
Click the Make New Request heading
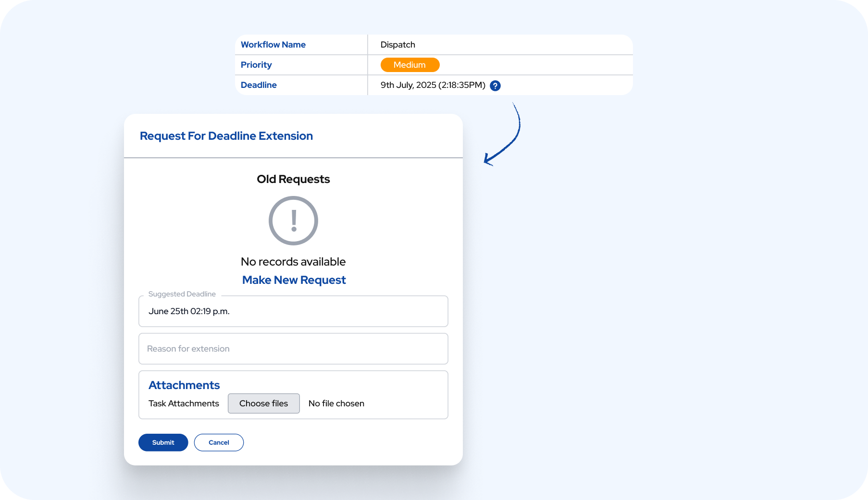point(294,280)
